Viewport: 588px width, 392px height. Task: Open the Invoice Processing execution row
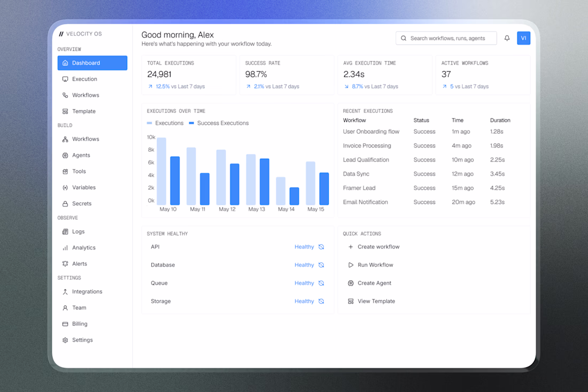pos(434,145)
